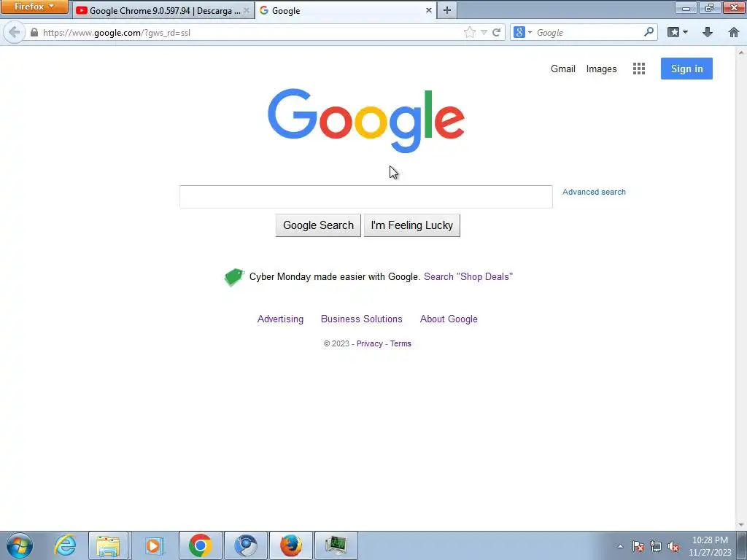The width and height of the screenshot is (747, 560).
Task: Go to the Firefox home page icon
Action: (734, 32)
